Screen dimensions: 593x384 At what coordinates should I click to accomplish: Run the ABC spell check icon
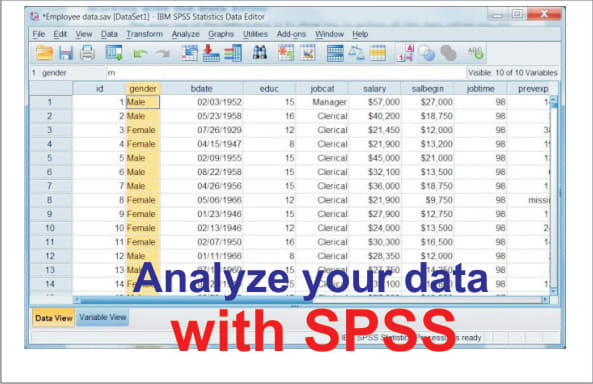[475, 53]
